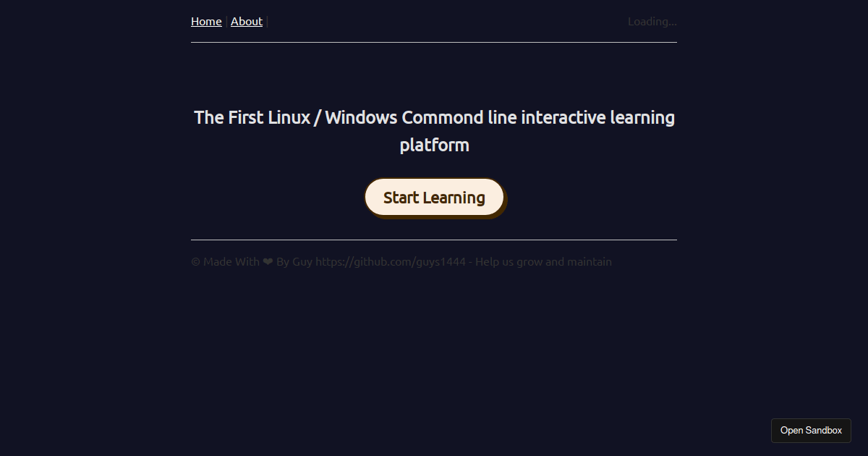
Task: Click the Start Learning button
Action: (434, 197)
